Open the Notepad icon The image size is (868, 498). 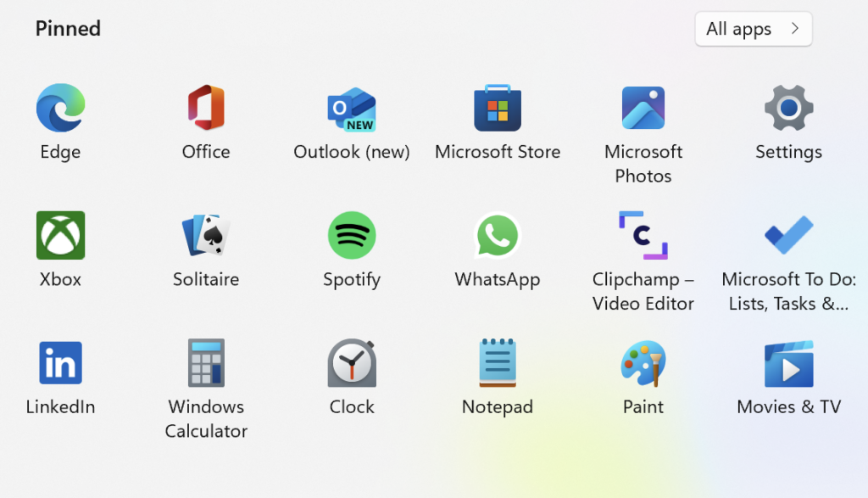[497, 363]
